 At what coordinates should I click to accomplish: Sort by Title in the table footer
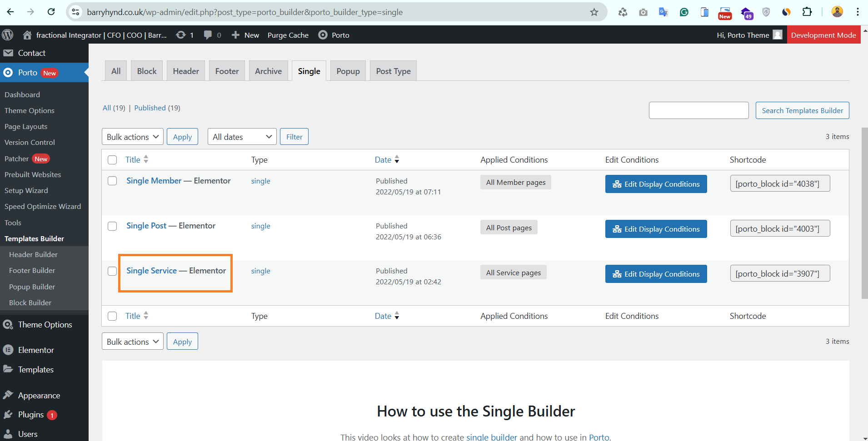pos(137,316)
